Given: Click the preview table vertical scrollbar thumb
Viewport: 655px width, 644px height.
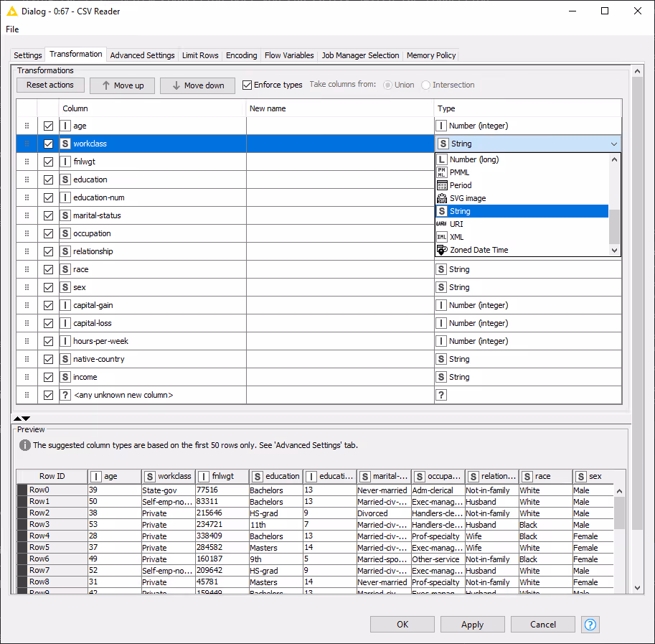Looking at the screenshot, I should (x=620, y=513).
